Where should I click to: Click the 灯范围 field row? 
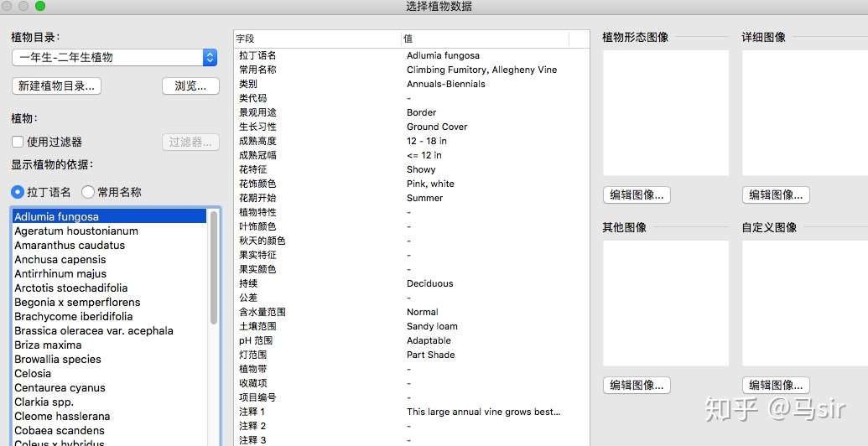(412, 355)
